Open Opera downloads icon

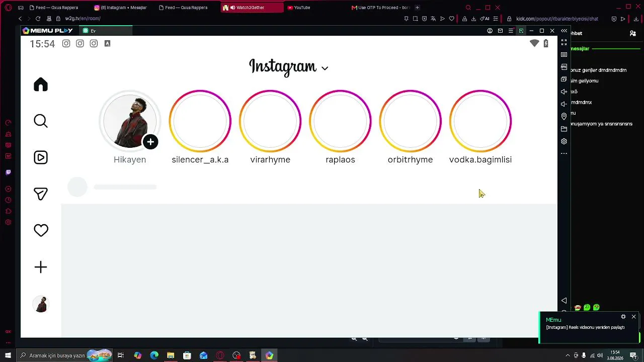click(473, 19)
